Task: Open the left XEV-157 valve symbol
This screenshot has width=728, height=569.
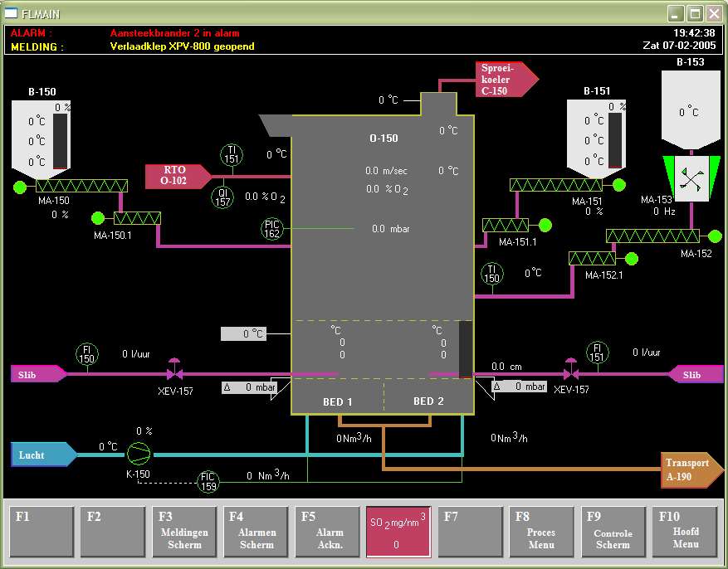Action: (x=175, y=369)
